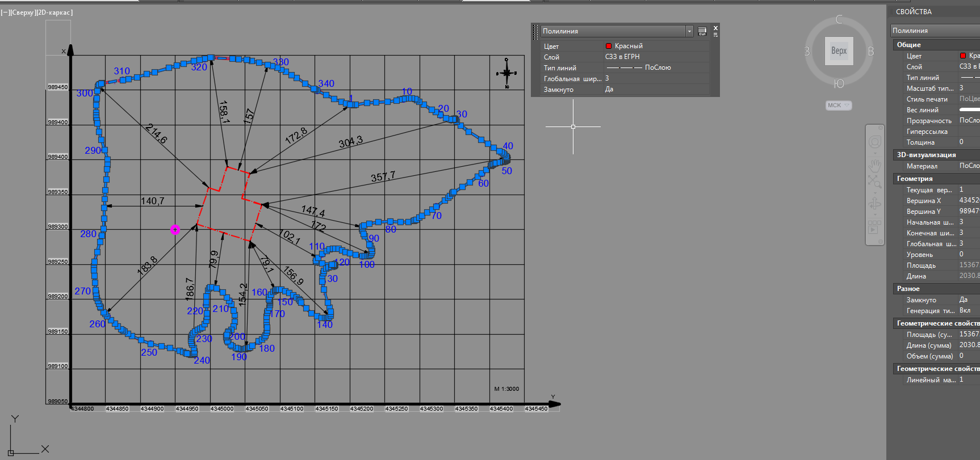Open Quick Properties options menu icon
This screenshot has height=460, width=980.
tap(715, 35)
